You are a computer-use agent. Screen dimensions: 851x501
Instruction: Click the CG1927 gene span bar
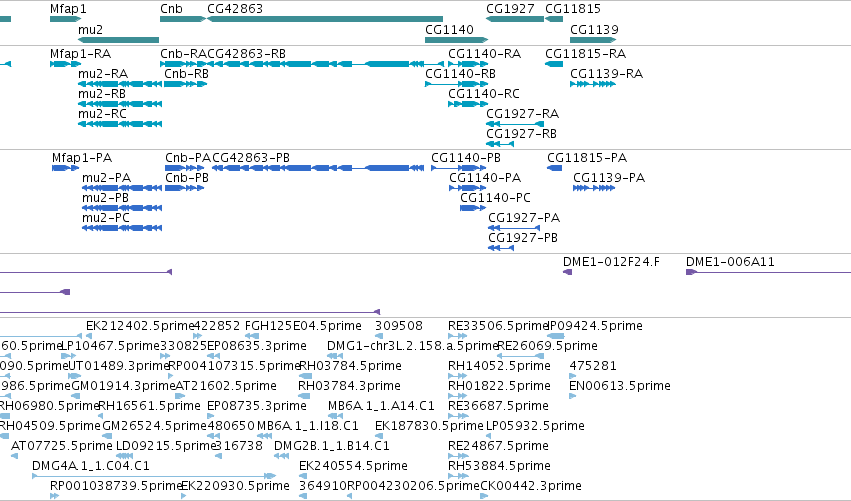click(515, 19)
